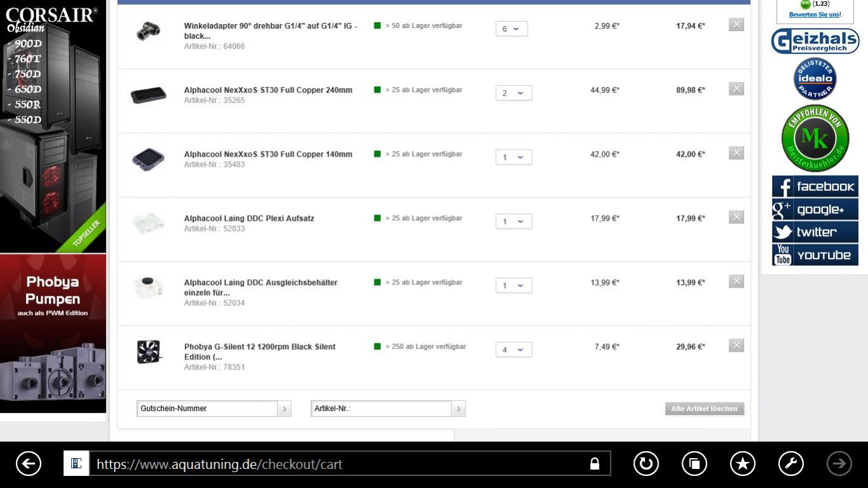Viewport: 868px width, 488px height.
Task: Click the padlock security icon in the address bar
Action: [595, 464]
